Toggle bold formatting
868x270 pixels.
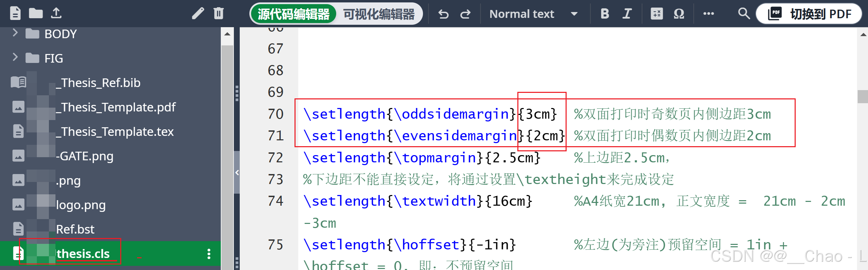(604, 14)
